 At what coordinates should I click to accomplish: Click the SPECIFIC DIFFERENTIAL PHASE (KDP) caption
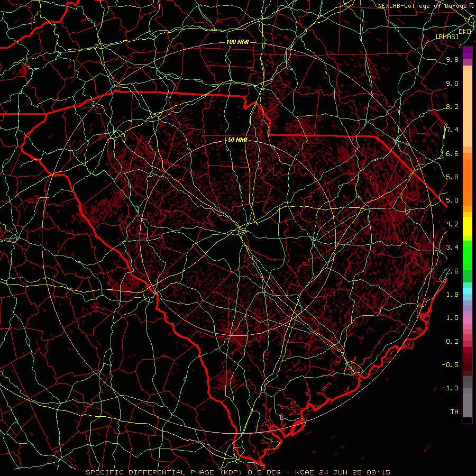(x=165, y=472)
